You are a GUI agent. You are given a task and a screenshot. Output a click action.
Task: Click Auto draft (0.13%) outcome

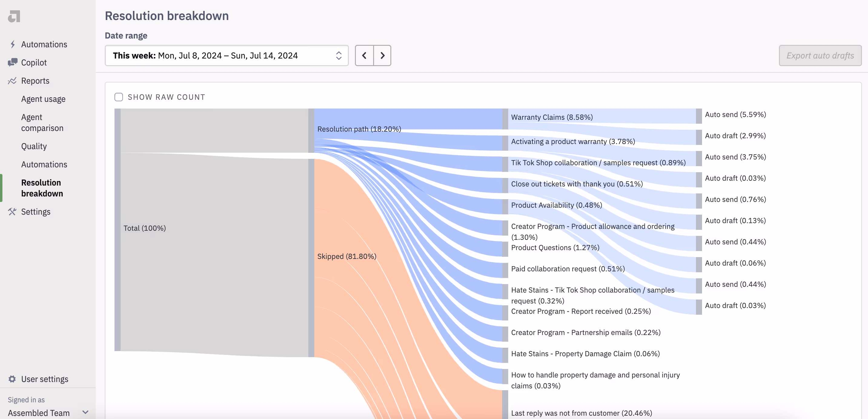[x=735, y=221]
